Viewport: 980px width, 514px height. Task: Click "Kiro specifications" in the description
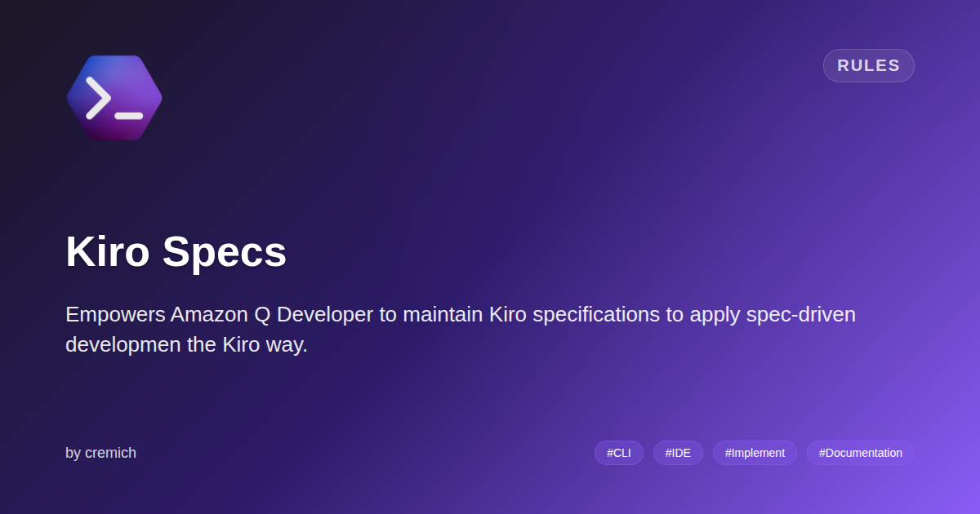(x=574, y=315)
